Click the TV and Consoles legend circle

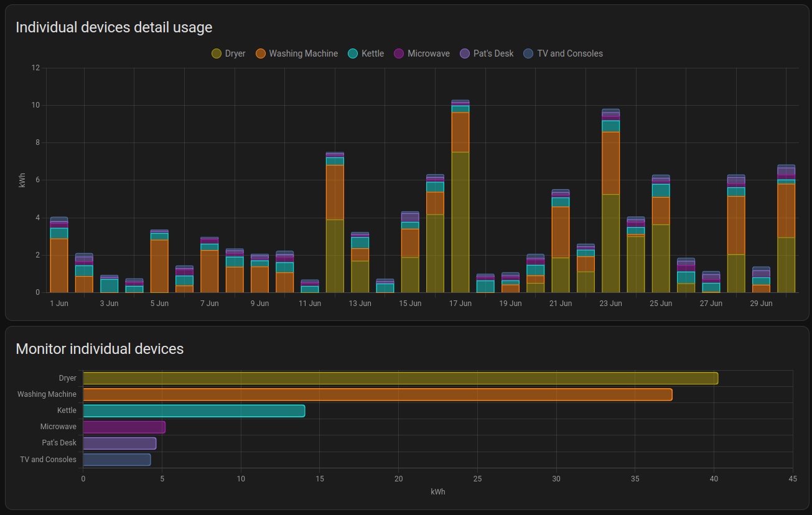(x=529, y=53)
